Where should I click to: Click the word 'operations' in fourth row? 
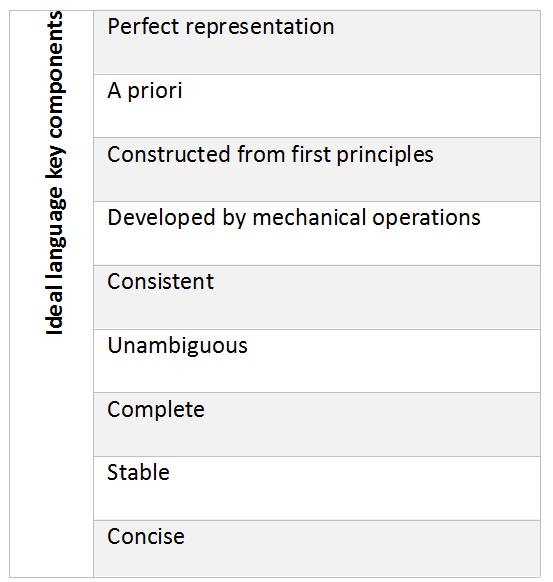[426, 218]
